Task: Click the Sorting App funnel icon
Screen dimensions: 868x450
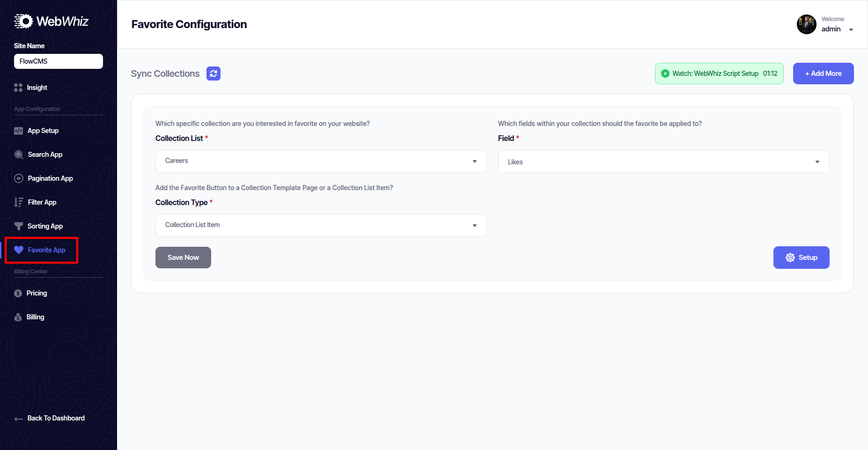Action: [x=19, y=226]
